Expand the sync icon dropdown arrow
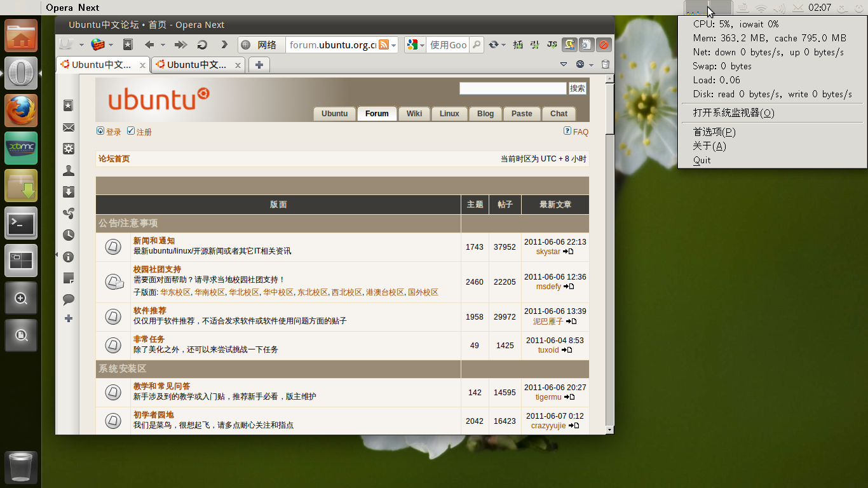The height and width of the screenshot is (488, 868). (503, 45)
